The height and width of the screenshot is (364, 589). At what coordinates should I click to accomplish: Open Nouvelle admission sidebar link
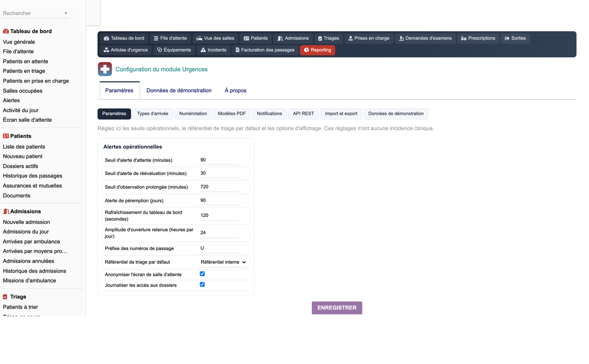pos(26,222)
